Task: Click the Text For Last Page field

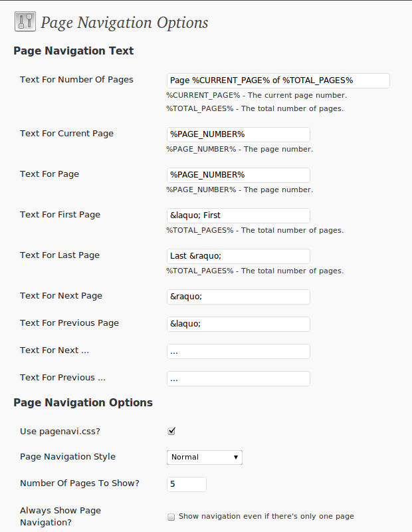Action: [238, 256]
